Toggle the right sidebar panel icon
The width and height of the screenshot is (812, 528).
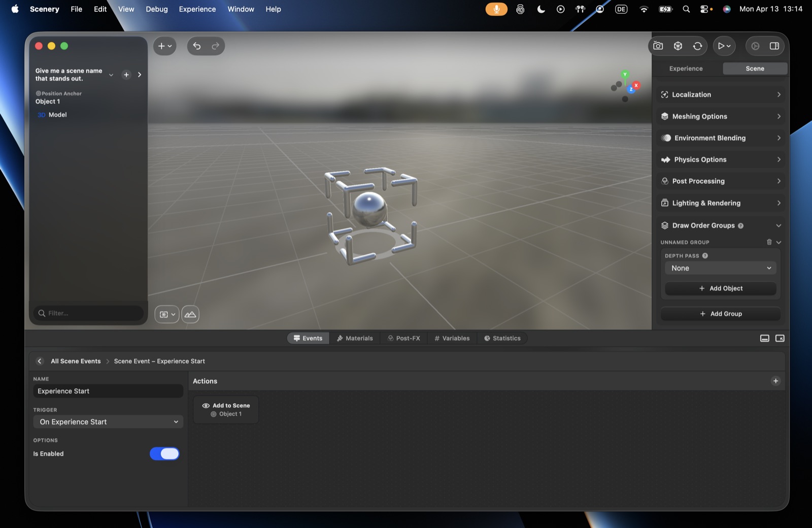click(x=774, y=46)
